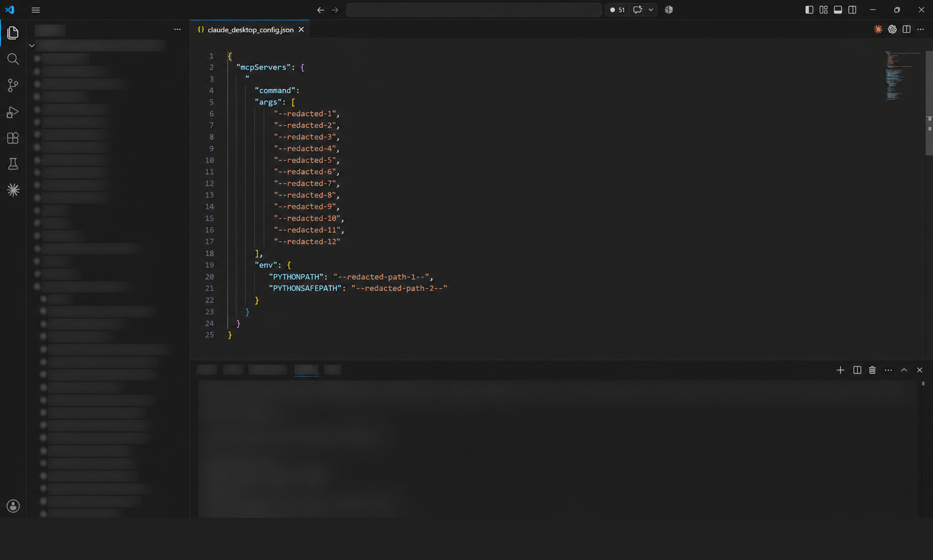The image size is (933, 560).
Task: Open the Search view
Action: pos(13,59)
